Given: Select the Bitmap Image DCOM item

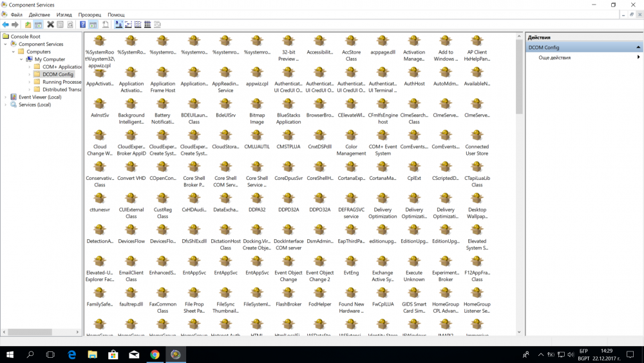Looking at the screenshot, I should click(257, 111).
